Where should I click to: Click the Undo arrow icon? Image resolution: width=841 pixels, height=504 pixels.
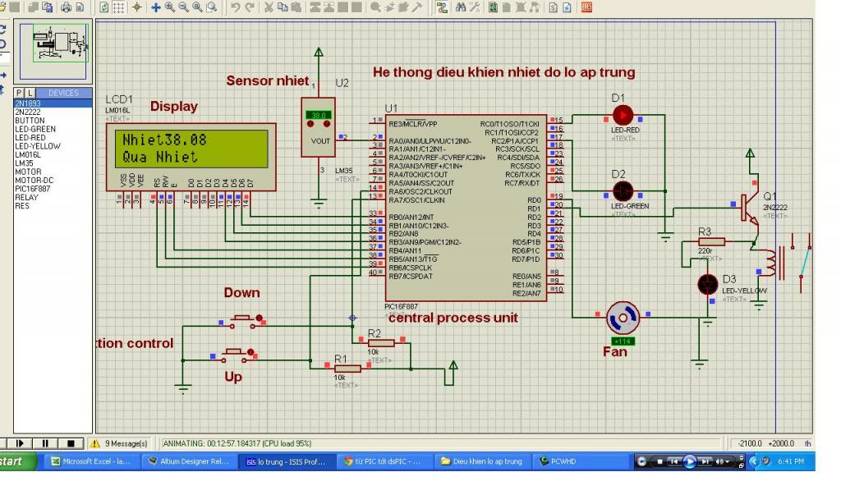click(236, 7)
